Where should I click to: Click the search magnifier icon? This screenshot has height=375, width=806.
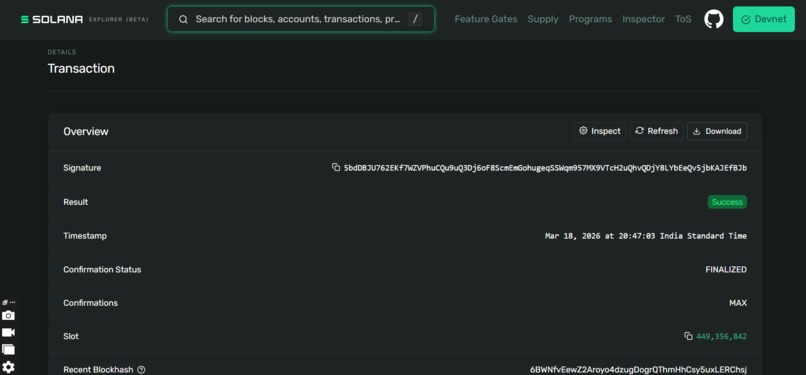(183, 20)
